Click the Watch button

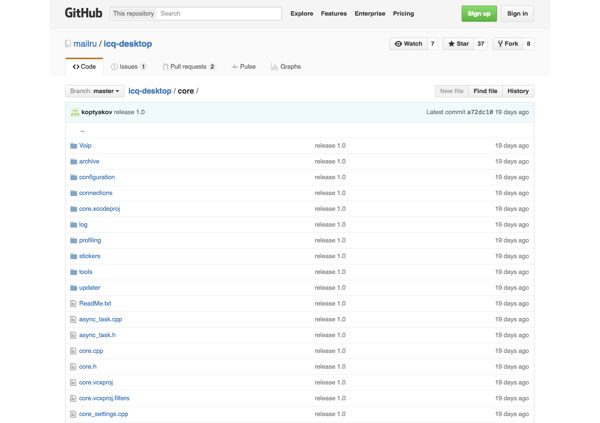(408, 44)
